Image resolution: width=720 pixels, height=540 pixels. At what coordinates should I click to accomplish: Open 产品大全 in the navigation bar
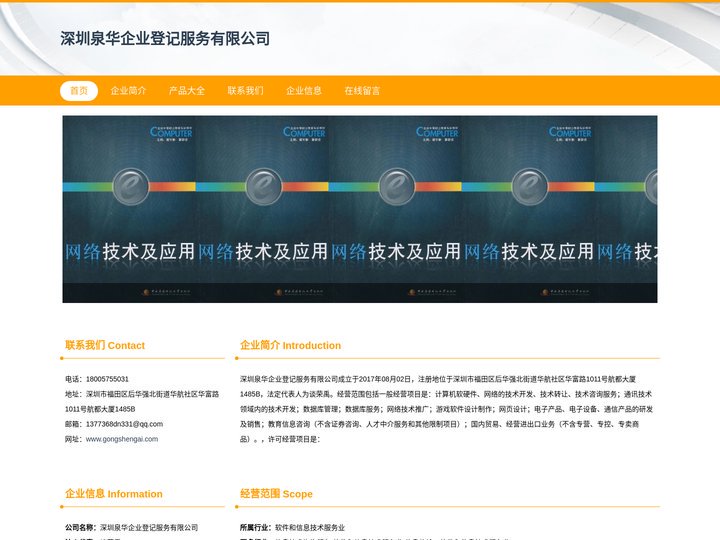[186, 90]
